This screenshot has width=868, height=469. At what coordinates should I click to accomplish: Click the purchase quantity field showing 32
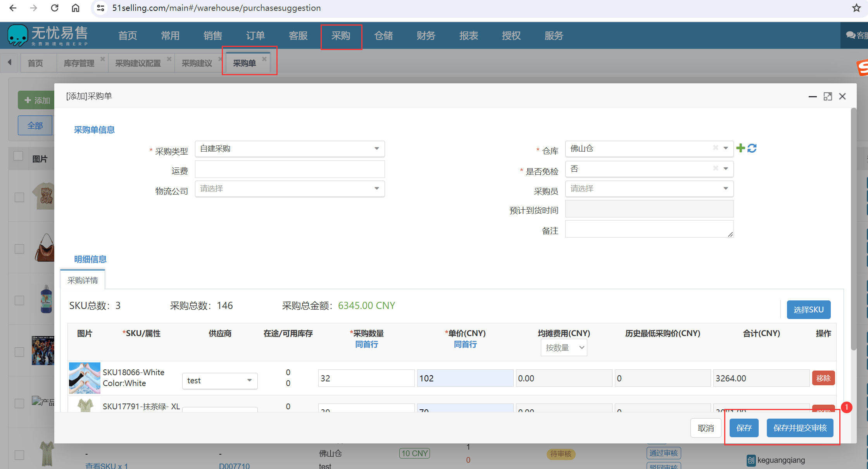point(366,378)
